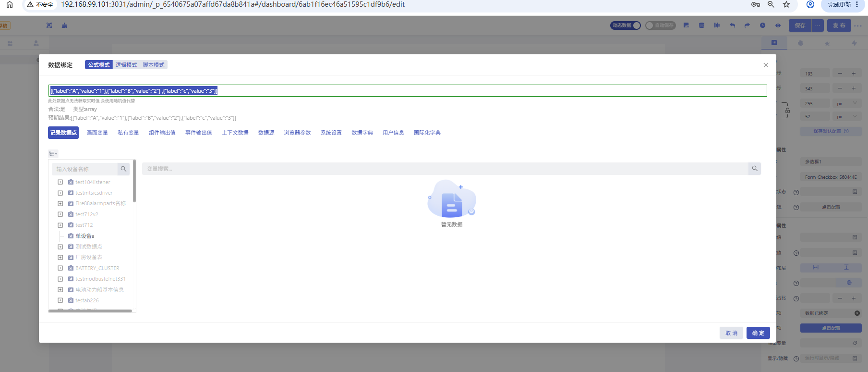
Task: Expand the 测试数据点 tree node
Action: [x=60, y=247]
